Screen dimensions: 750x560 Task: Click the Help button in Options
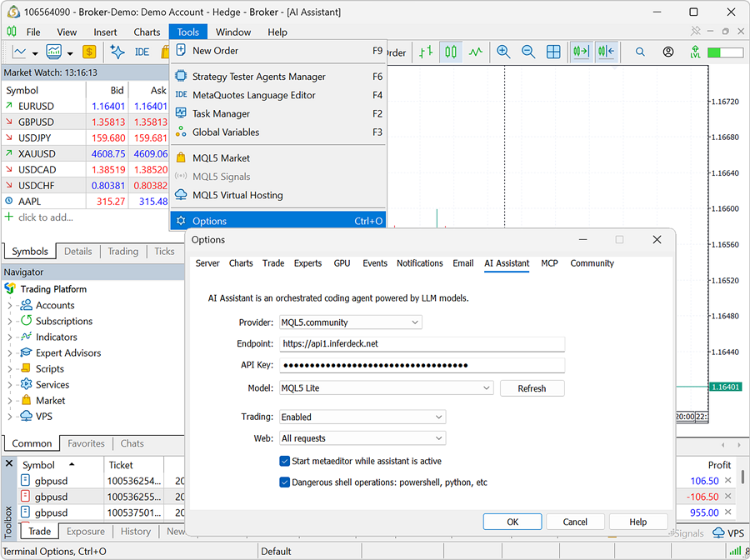pos(638,522)
